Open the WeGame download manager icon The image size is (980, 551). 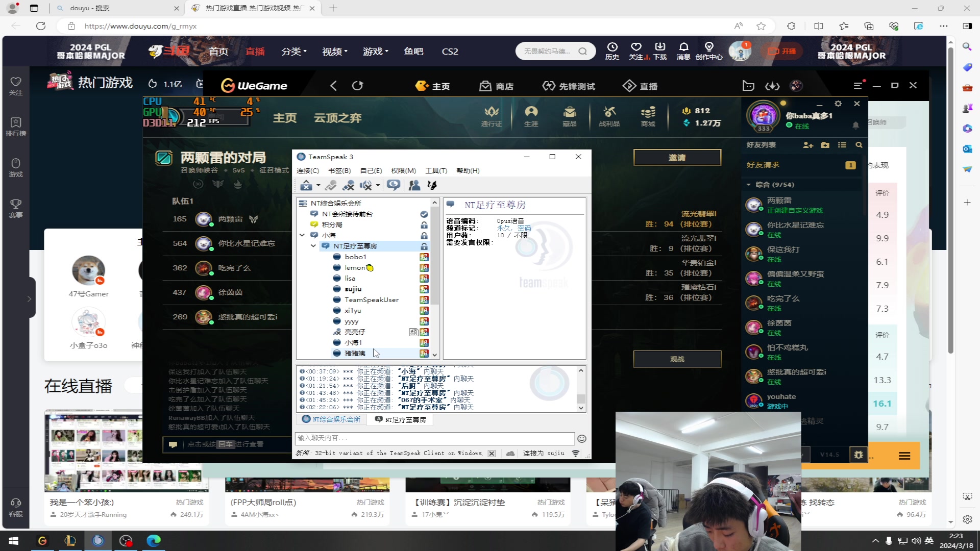pos(772,86)
